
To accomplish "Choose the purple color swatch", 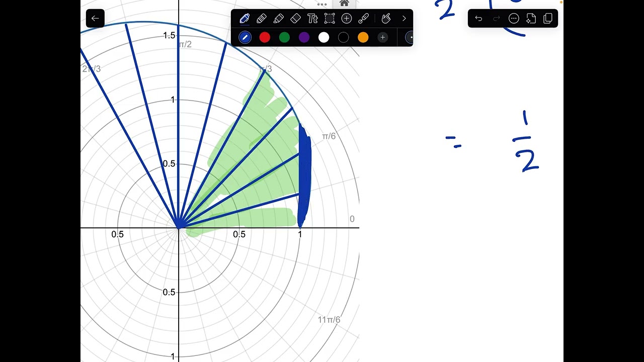I will pyautogui.click(x=304, y=37).
